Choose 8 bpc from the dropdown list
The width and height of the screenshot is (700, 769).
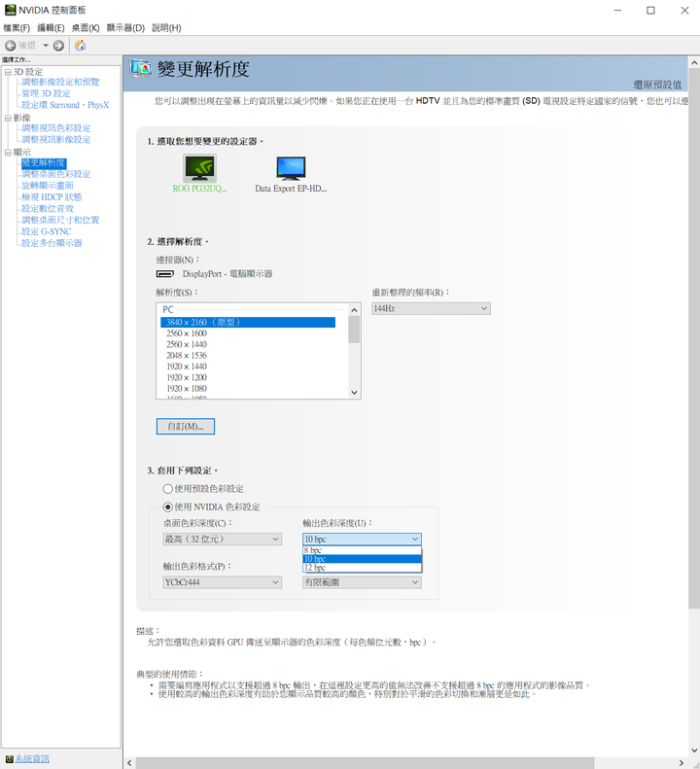click(362, 550)
